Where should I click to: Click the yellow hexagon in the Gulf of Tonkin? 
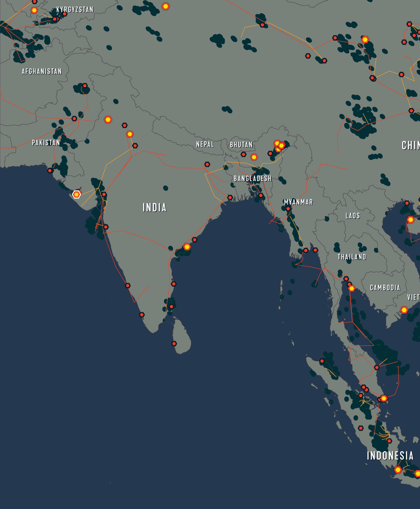pos(411,220)
